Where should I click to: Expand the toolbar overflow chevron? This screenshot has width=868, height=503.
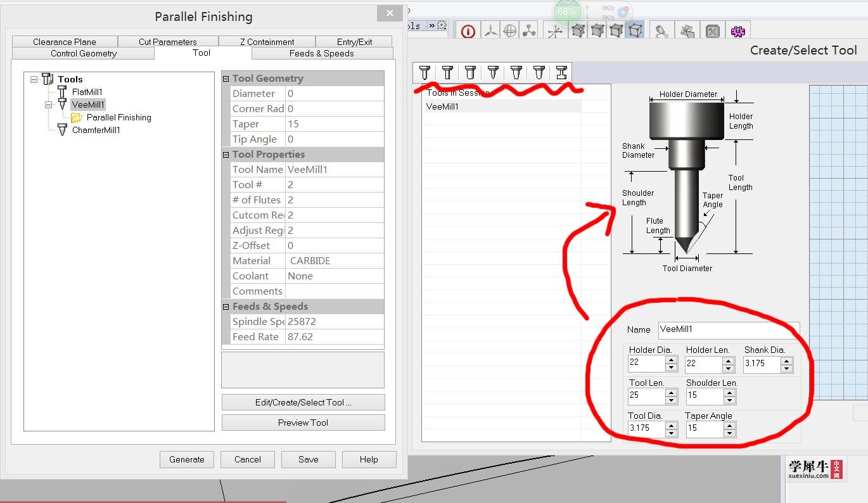click(431, 26)
